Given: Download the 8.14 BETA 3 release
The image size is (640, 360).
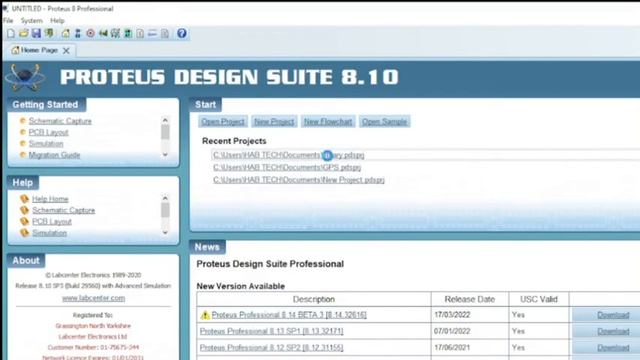Looking at the screenshot, I should coord(613,315).
